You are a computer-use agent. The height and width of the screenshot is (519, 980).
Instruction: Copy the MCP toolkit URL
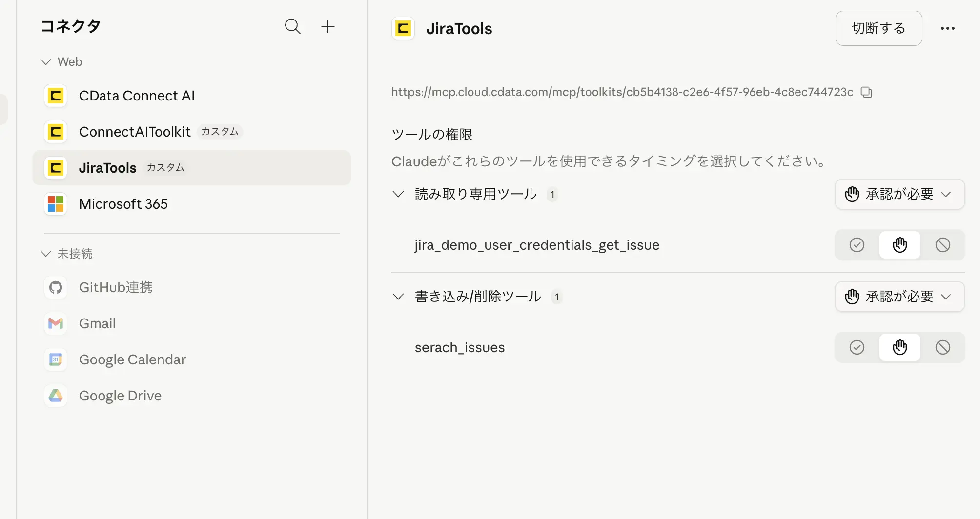pyautogui.click(x=866, y=92)
